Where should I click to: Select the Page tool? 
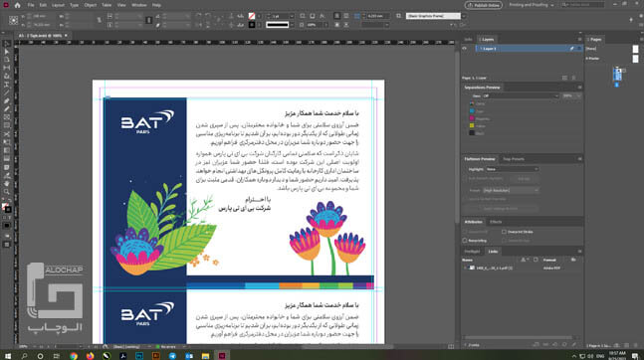tap(7, 60)
